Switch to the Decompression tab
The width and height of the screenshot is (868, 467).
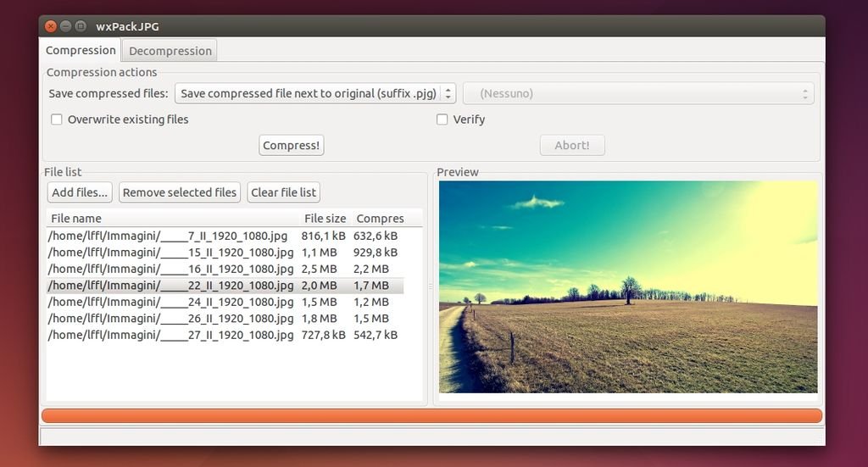170,50
